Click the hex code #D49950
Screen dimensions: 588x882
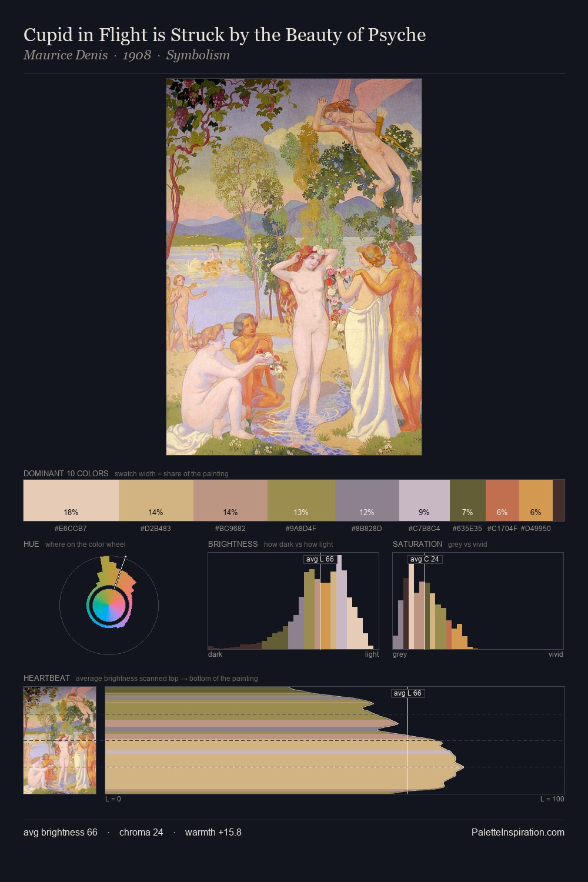[536, 529]
